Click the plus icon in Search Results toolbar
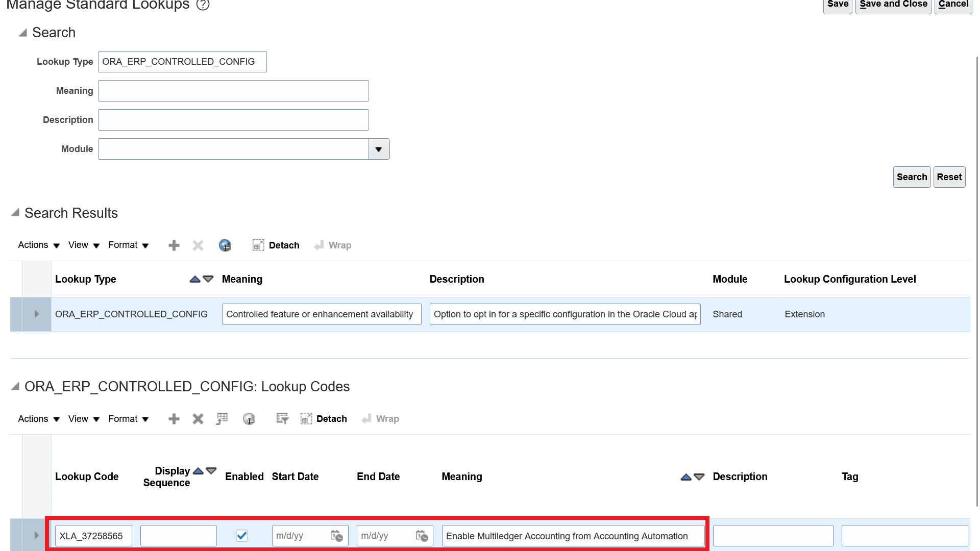Viewport: 980px width, 551px height. [174, 245]
